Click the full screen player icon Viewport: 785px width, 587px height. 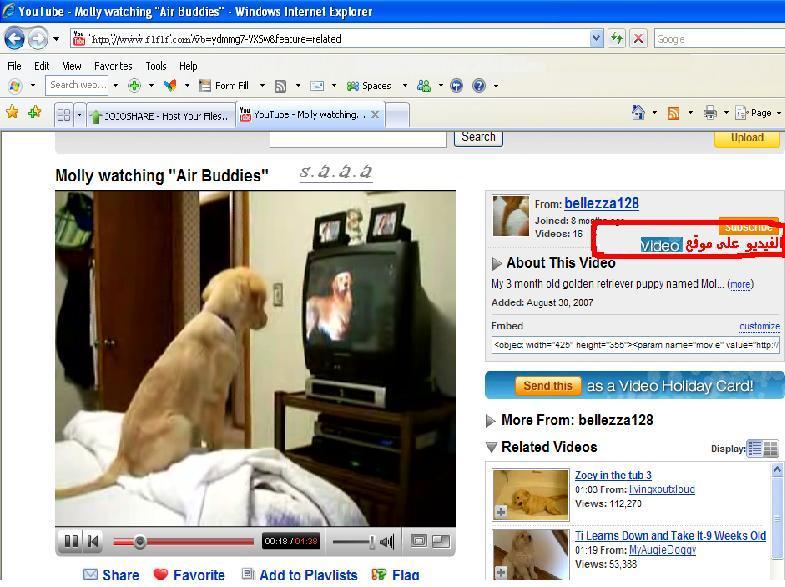click(440, 541)
